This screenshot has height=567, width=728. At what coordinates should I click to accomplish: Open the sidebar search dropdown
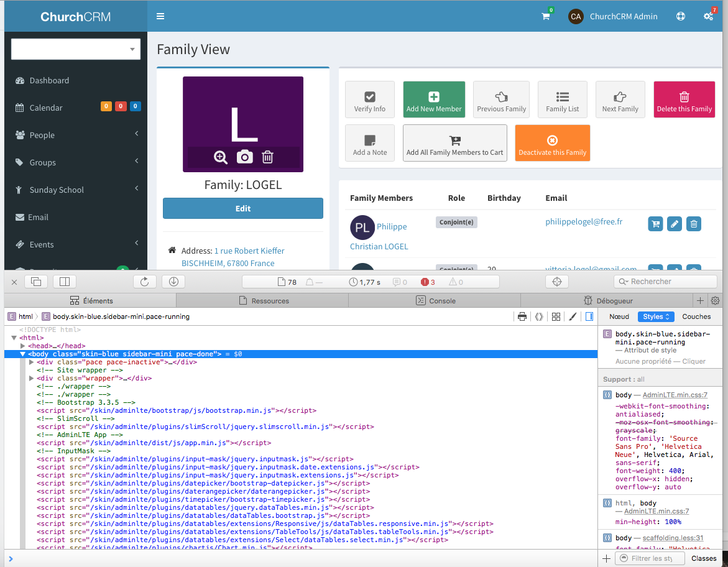(x=76, y=49)
